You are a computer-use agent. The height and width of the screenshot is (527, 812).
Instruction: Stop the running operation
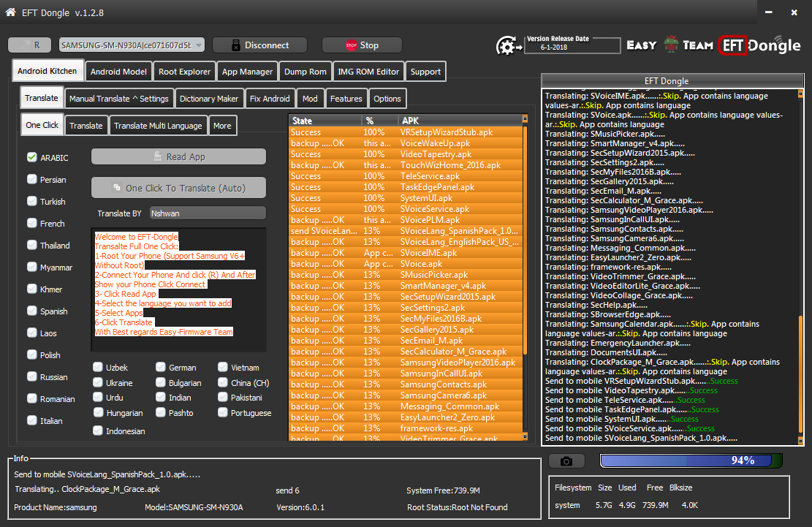362,45
